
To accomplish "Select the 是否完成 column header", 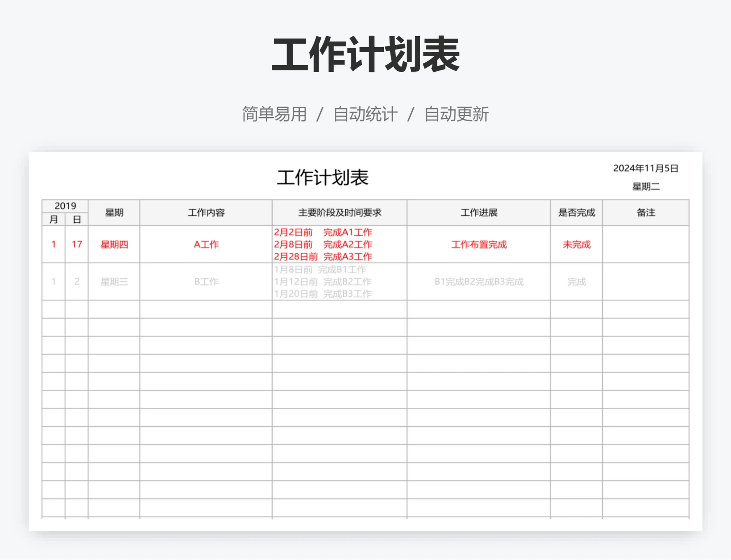I will 576,213.
